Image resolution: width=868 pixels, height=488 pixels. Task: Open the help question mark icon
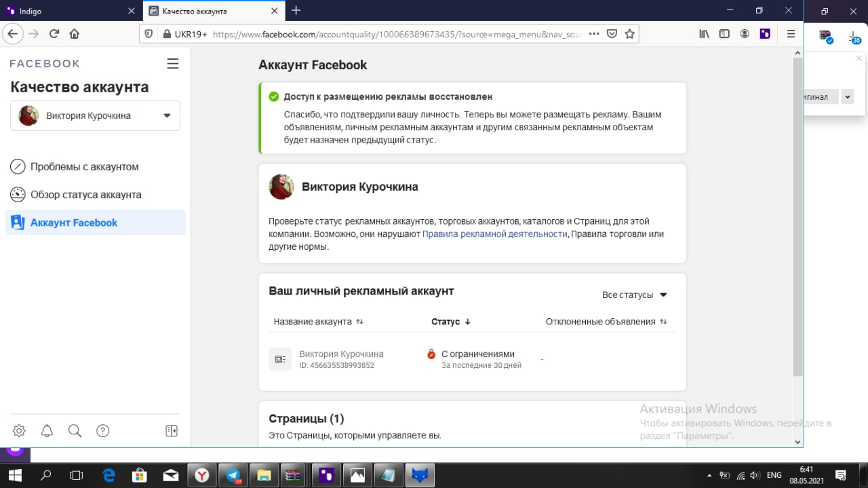[102, 431]
